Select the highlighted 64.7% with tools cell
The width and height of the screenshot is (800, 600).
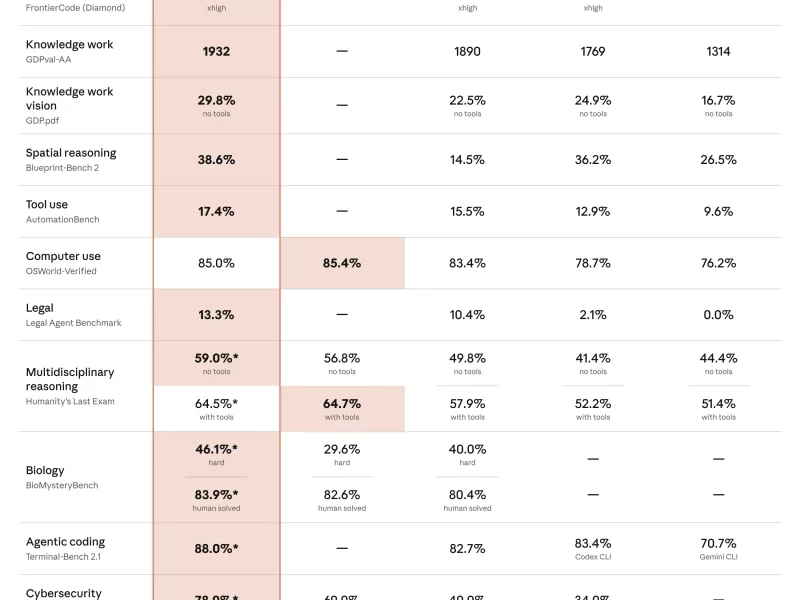[342, 409]
